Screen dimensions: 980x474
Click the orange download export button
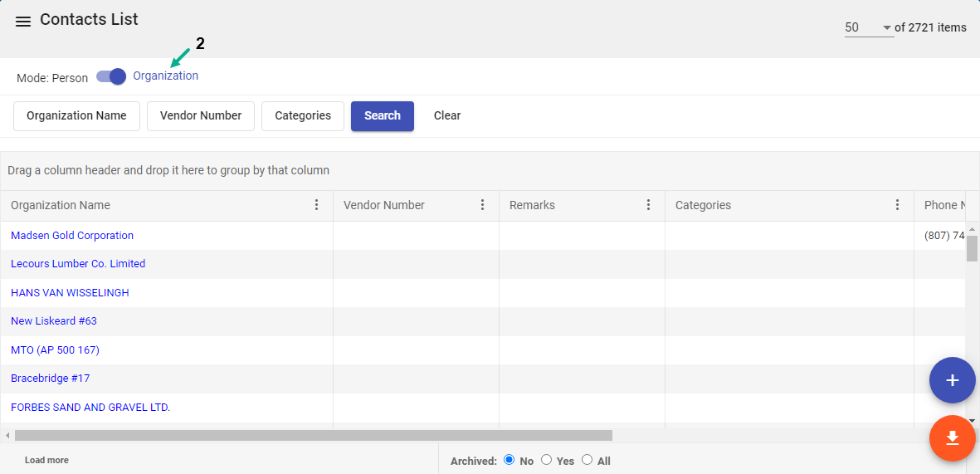point(952,437)
